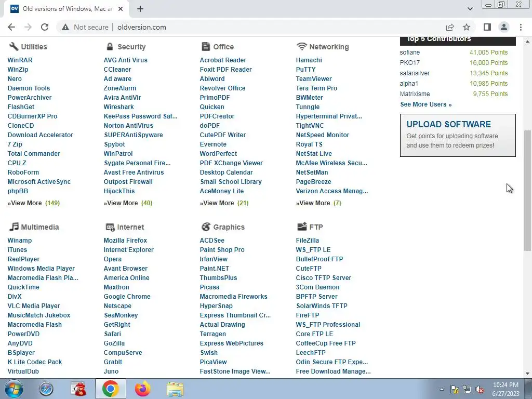Launch Safari from the taskbar
The image size is (532, 399).
pyautogui.click(x=46, y=389)
